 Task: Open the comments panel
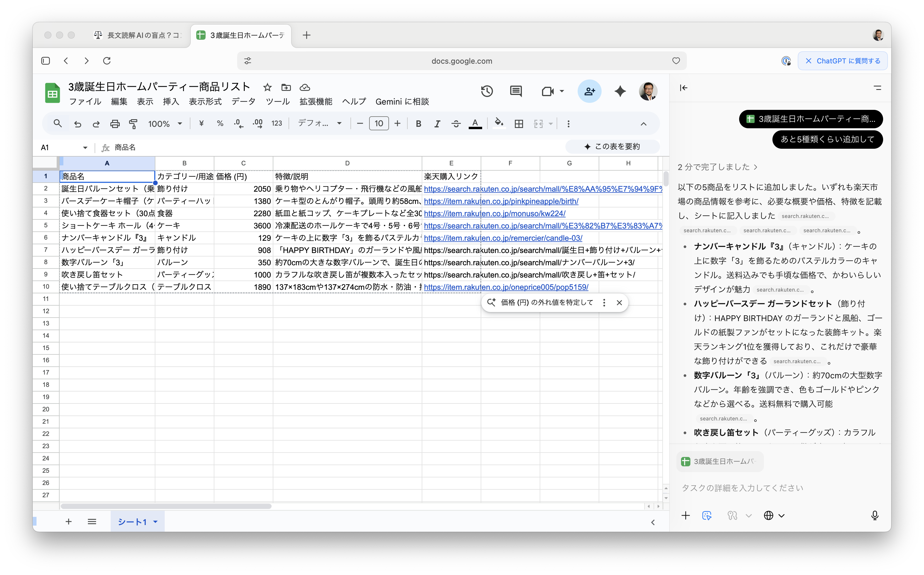pos(516,91)
